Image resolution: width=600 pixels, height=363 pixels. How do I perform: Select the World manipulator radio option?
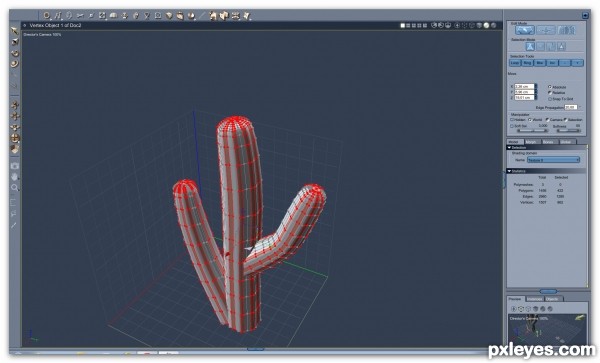point(530,120)
